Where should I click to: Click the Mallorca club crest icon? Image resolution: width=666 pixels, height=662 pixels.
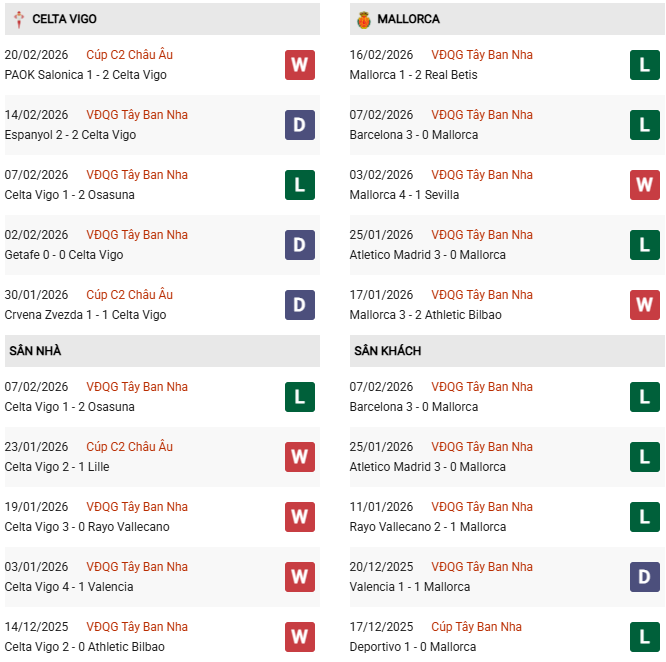pos(362,19)
